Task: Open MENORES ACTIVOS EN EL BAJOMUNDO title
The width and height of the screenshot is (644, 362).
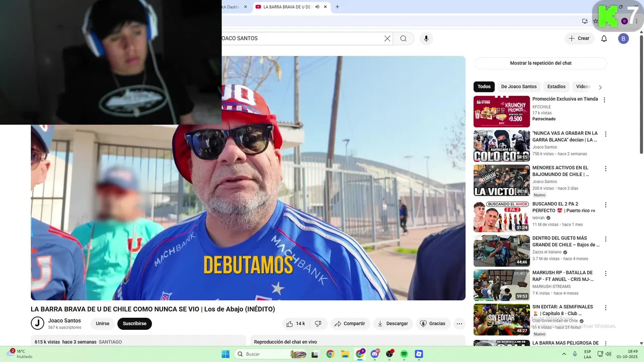Action: (x=560, y=171)
